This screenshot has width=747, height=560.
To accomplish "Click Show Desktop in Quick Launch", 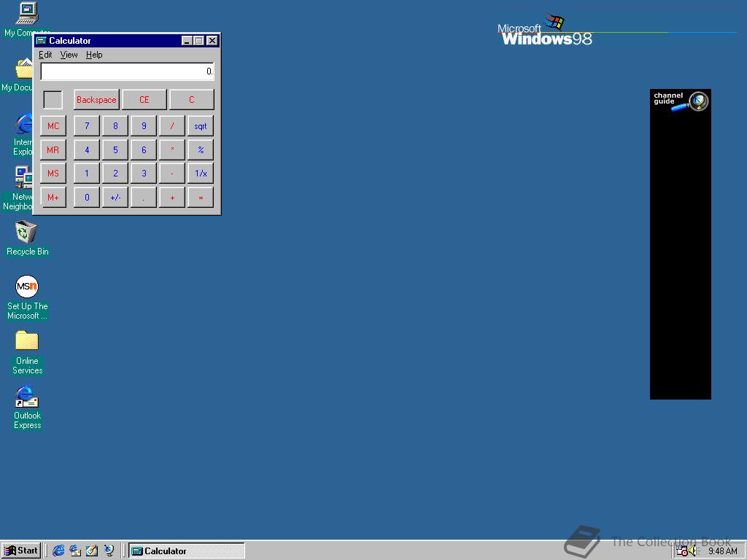I will (x=92, y=551).
